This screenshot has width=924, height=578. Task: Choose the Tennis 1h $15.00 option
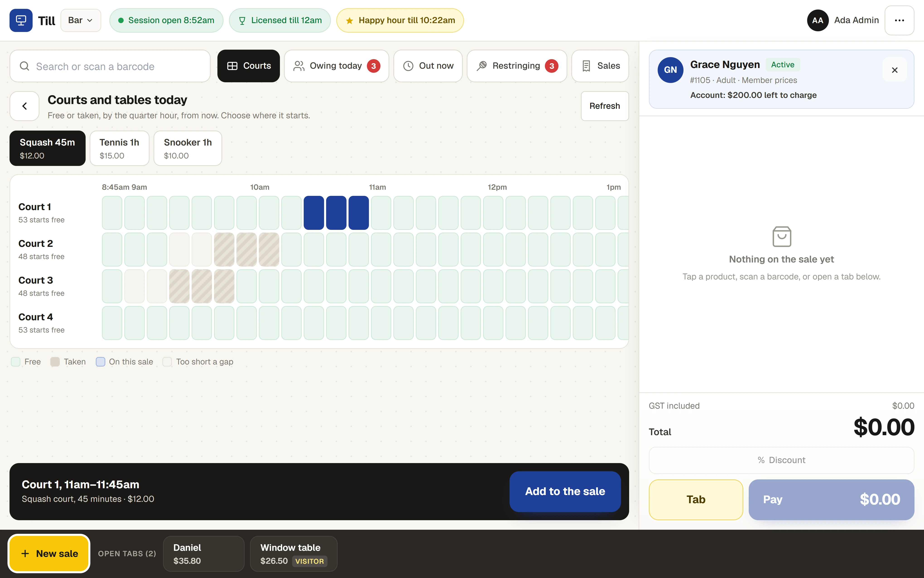[120, 148]
